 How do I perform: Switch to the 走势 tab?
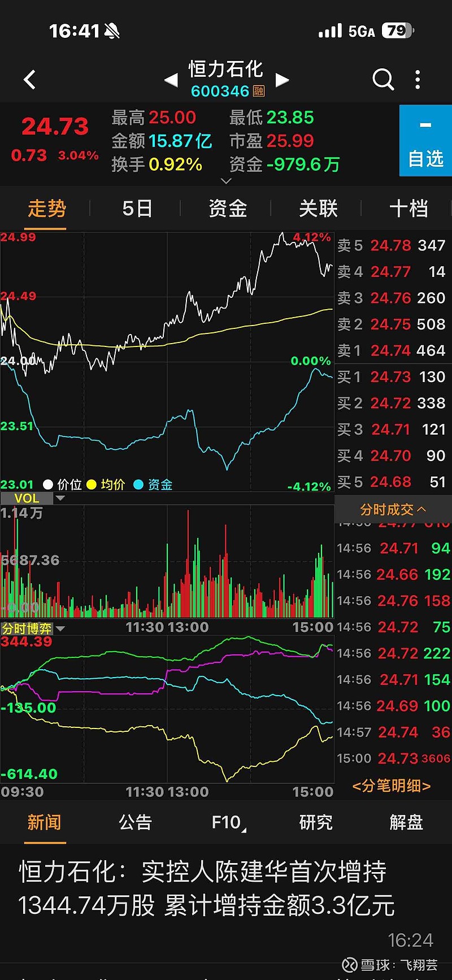pyautogui.click(x=47, y=209)
